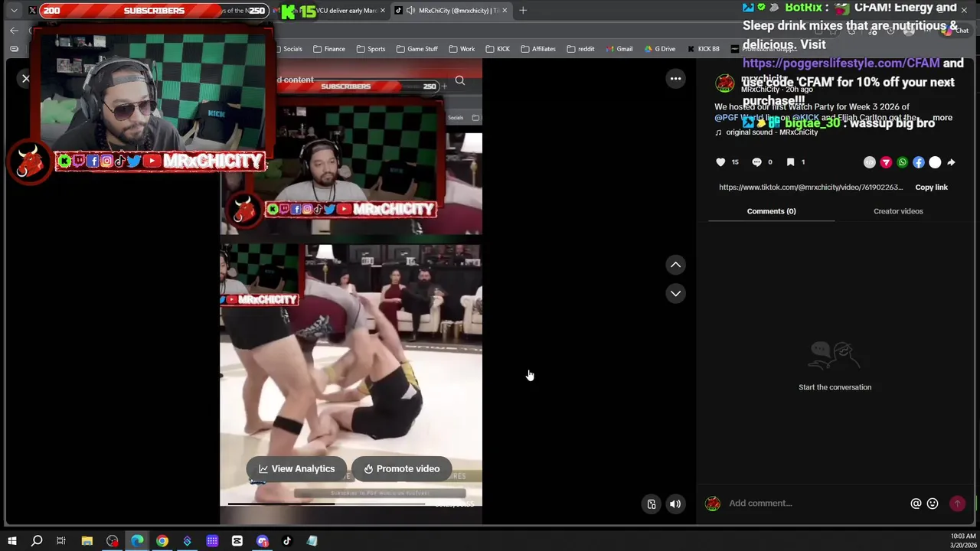
Task: Send video to friends red icon
Action: coord(886,162)
